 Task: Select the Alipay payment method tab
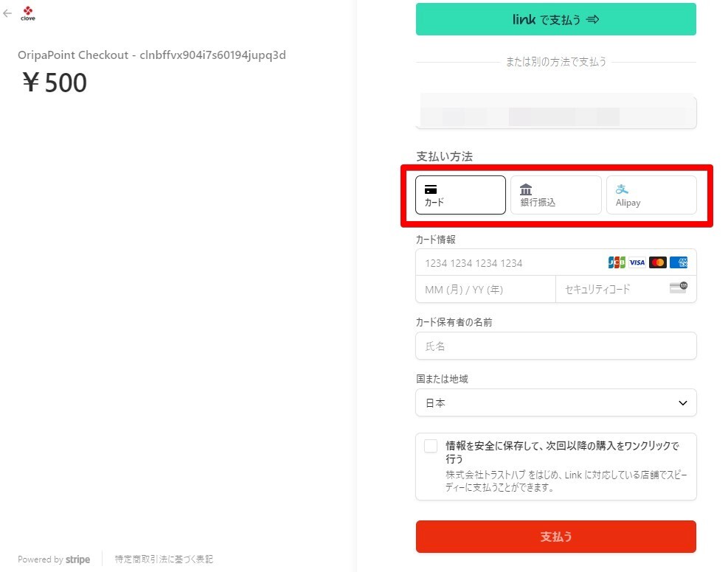coord(651,195)
